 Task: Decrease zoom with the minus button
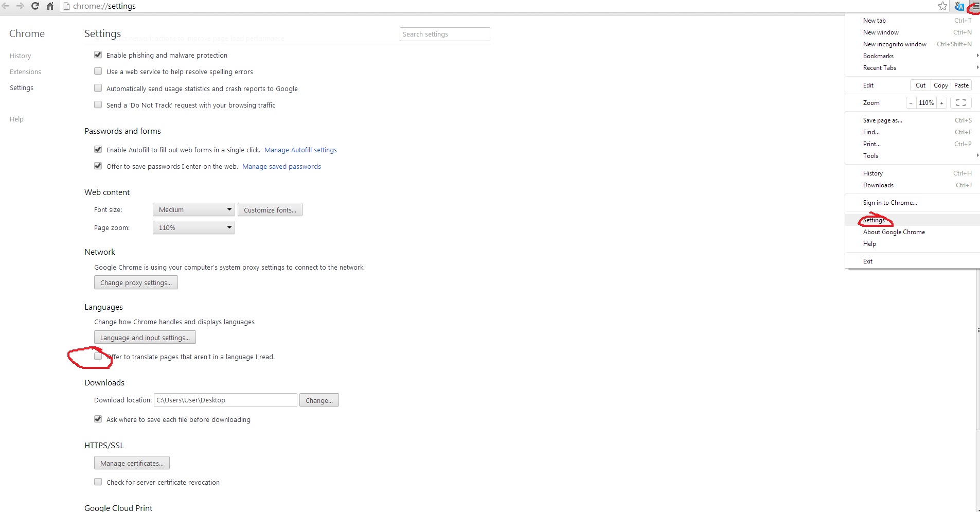(x=911, y=103)
